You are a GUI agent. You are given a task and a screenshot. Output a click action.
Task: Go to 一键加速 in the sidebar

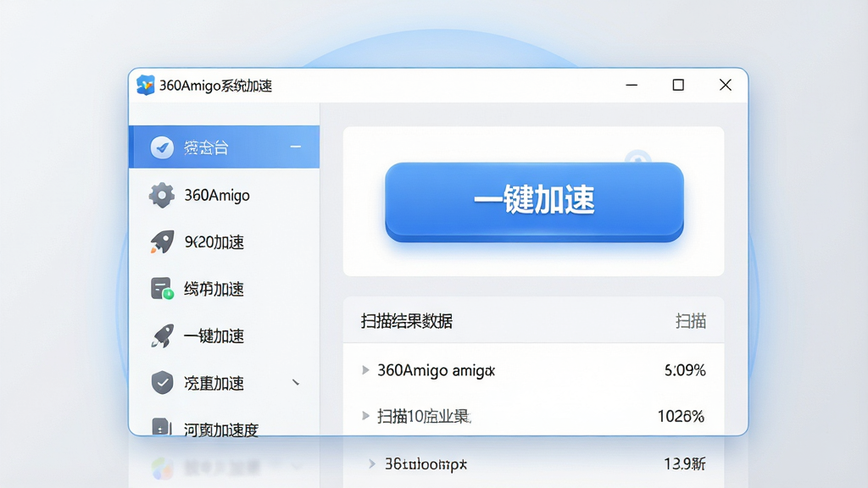click(x=224, y=335)
